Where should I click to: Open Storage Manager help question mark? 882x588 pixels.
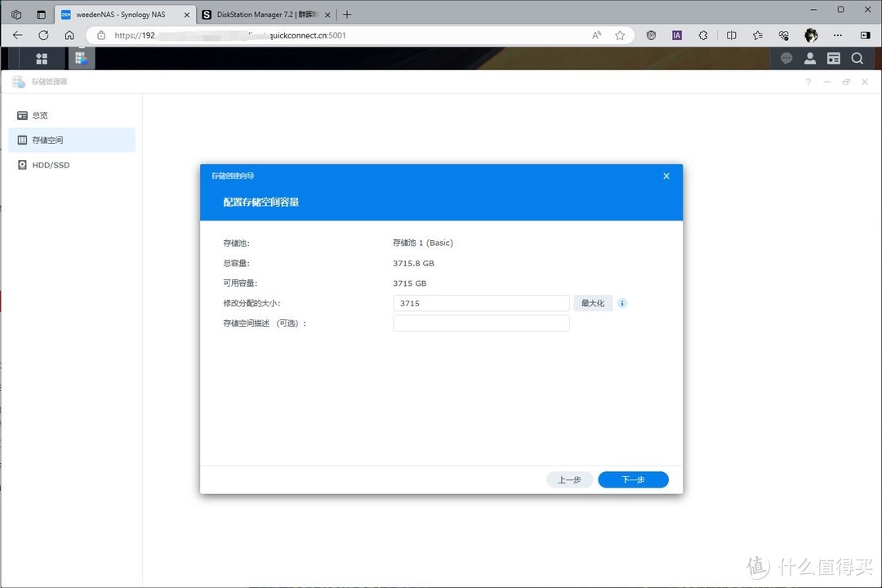tap(808, 82)
